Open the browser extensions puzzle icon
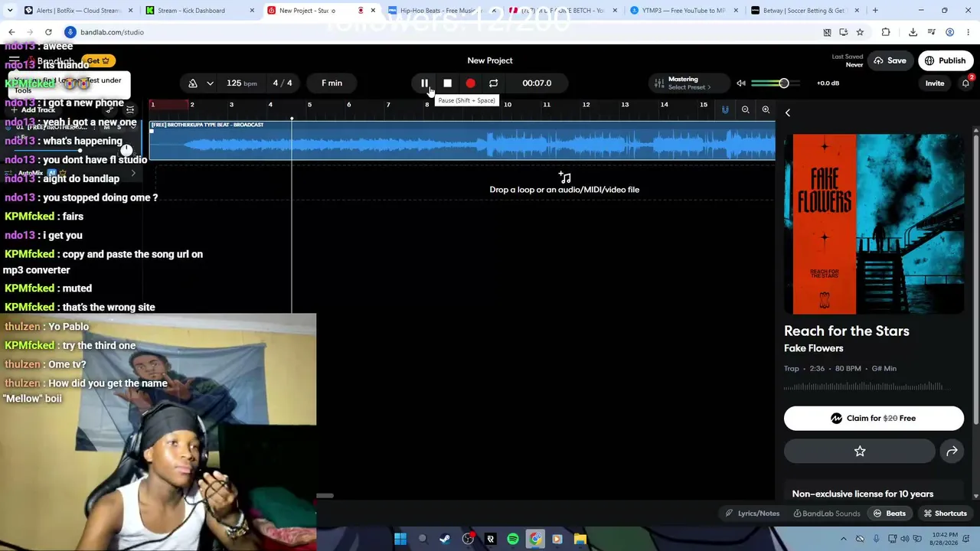980x551 pixels. coord(886,32)
